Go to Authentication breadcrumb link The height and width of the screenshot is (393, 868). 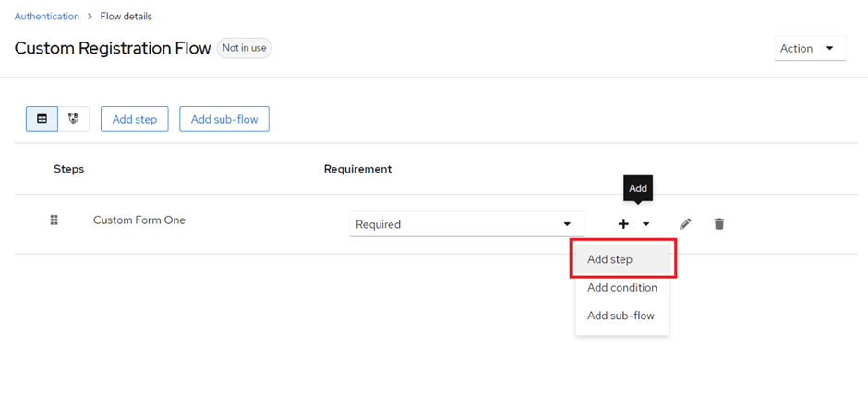click(46, 16)
